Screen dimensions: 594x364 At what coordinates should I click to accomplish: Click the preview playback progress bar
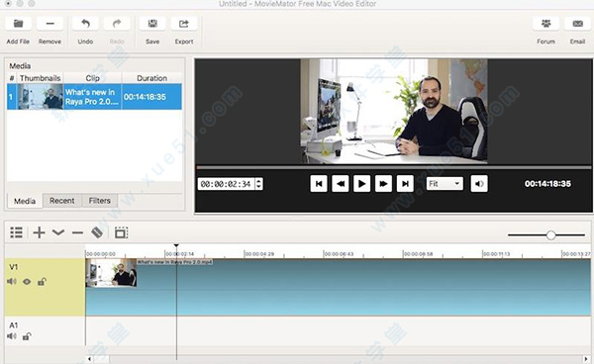coord(394,167)
